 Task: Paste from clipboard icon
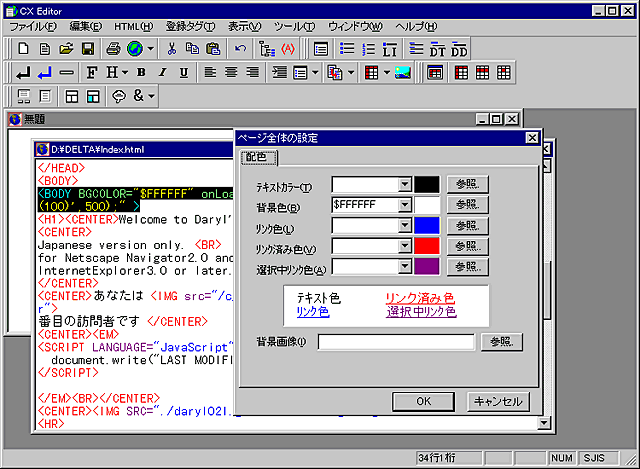213,49
